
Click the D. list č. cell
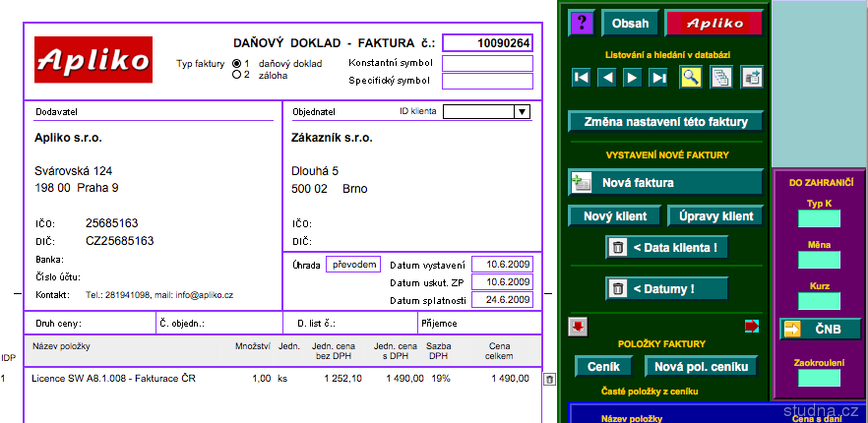[350, 323]
